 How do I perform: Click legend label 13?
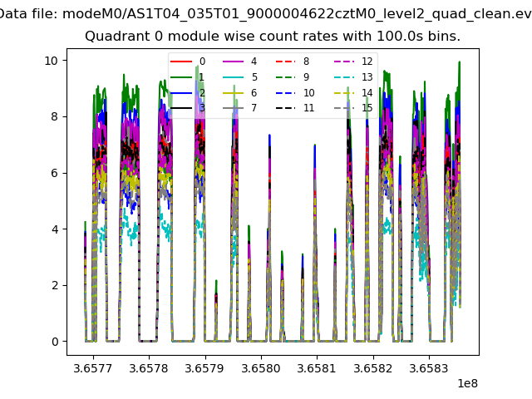pyautogui.click(x=367, y=77)
